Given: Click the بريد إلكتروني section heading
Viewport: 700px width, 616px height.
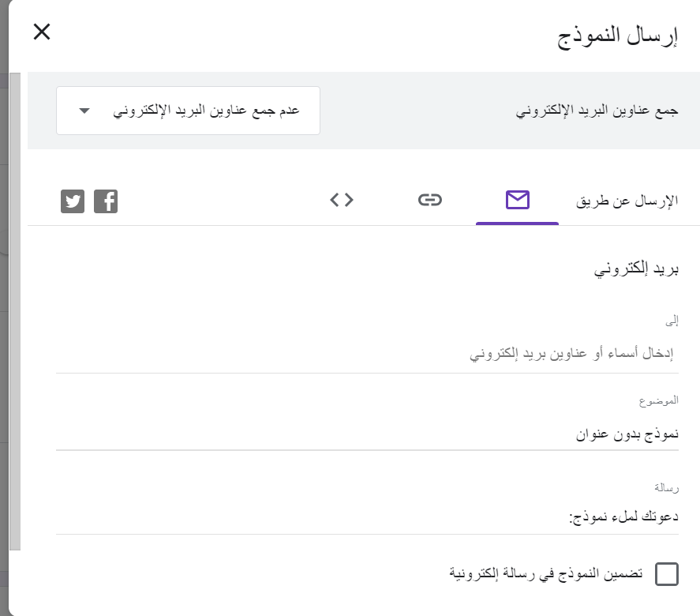Looking at the screenshot, I should click(x=637, y=269).
